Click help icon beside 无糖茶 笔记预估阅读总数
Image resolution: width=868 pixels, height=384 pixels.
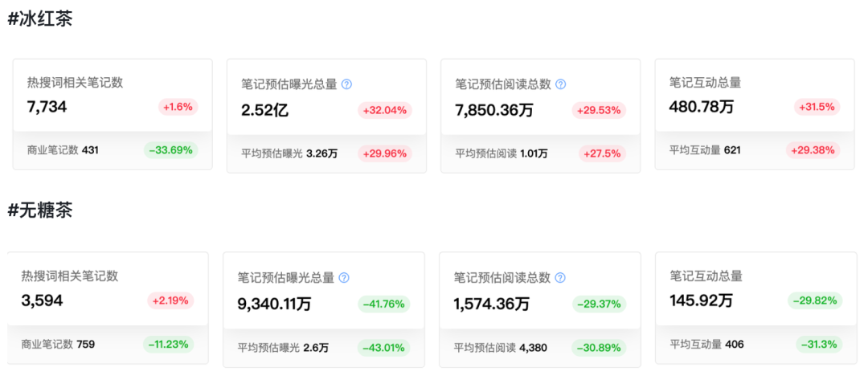coord(560,278)
